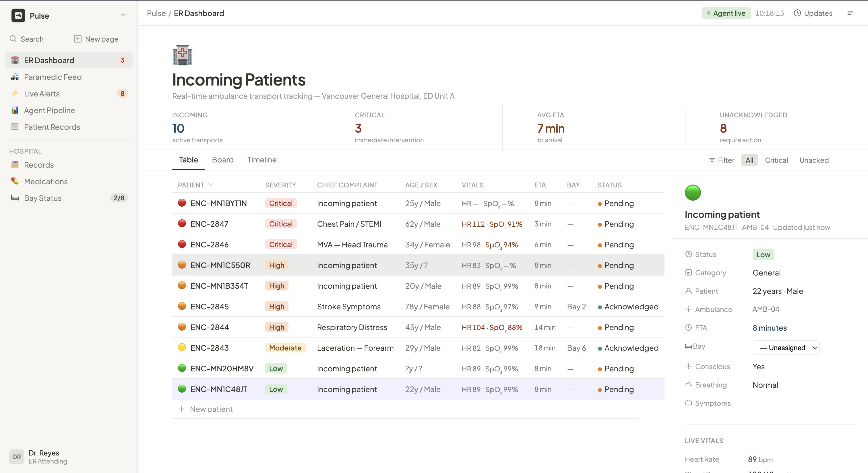The width and height of the screenshot is (868, 473).
Task: Collapse the Pulse workspace chevron
Action: pos(123,15)
